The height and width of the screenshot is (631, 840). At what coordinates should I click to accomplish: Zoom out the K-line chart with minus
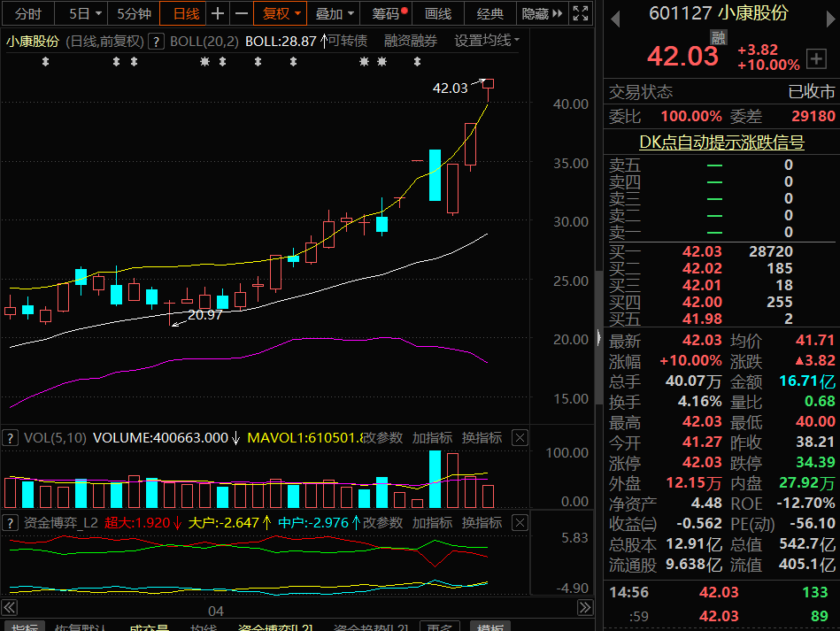pyautogui.click(x=242, y=13)
